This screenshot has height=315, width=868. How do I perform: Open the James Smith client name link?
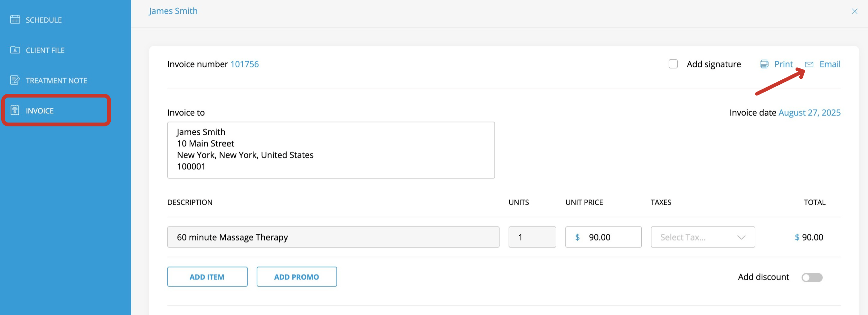173,11
